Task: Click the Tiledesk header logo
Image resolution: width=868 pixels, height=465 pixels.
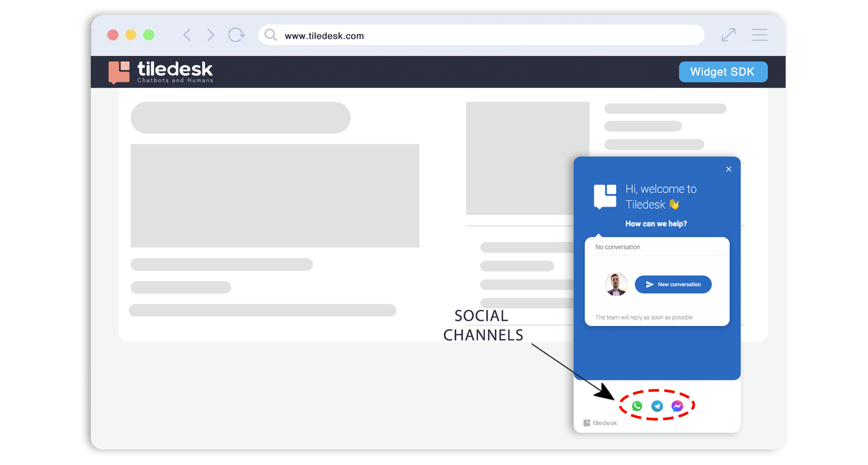Action: point(161,72)
